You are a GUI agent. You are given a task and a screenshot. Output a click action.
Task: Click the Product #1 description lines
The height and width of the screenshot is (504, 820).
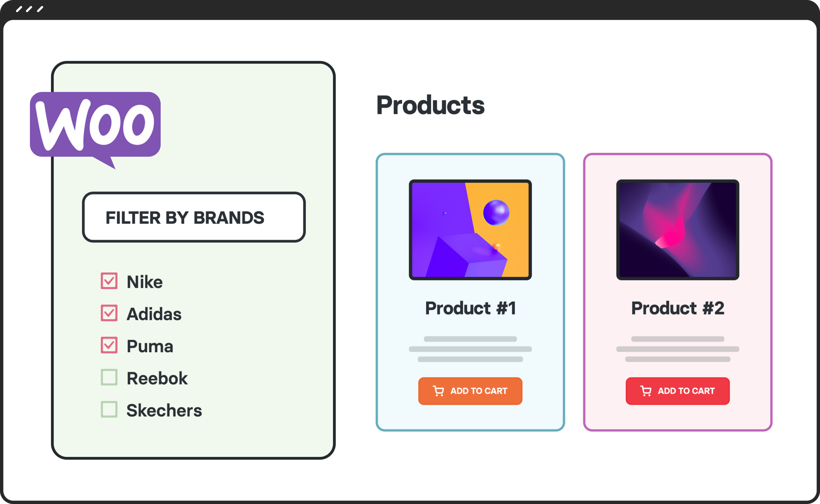point(470,349)
